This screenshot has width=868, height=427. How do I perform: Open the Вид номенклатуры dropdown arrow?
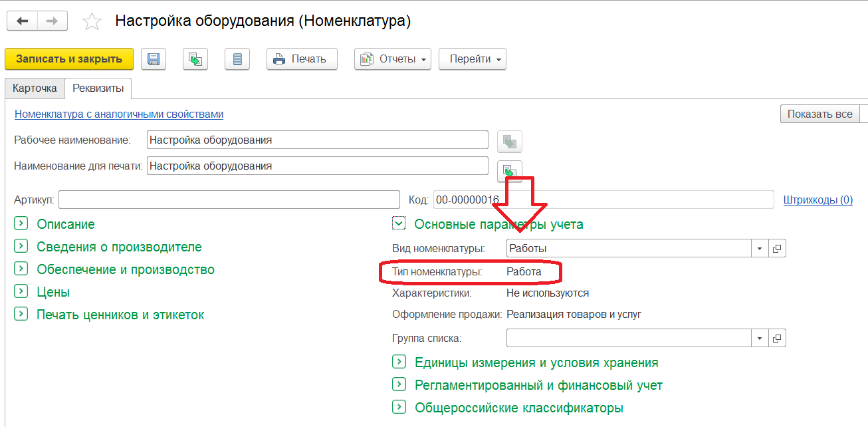click(x=760, y=248)
